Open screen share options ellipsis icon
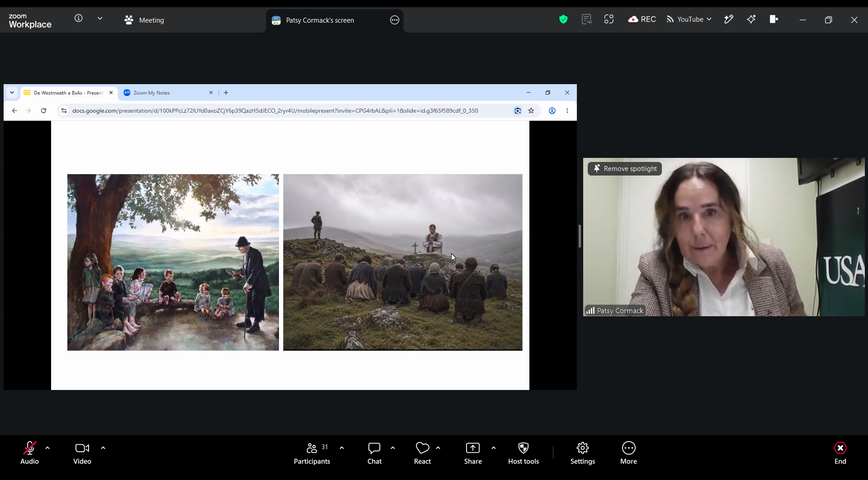The height and width of the screenshot is (480, 868). point(395,20)
